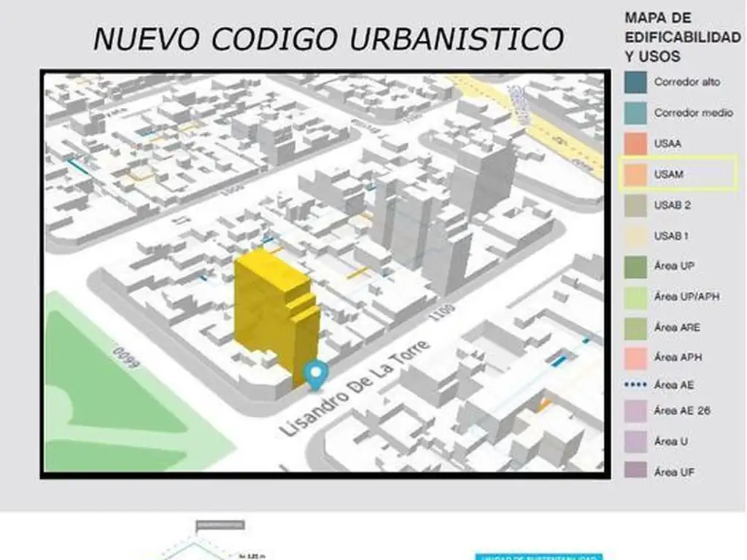Viewport: 747px width, 560px height.
Task: Click the Nuevo Codigo Urbanistico title
Action: [328, 39]
